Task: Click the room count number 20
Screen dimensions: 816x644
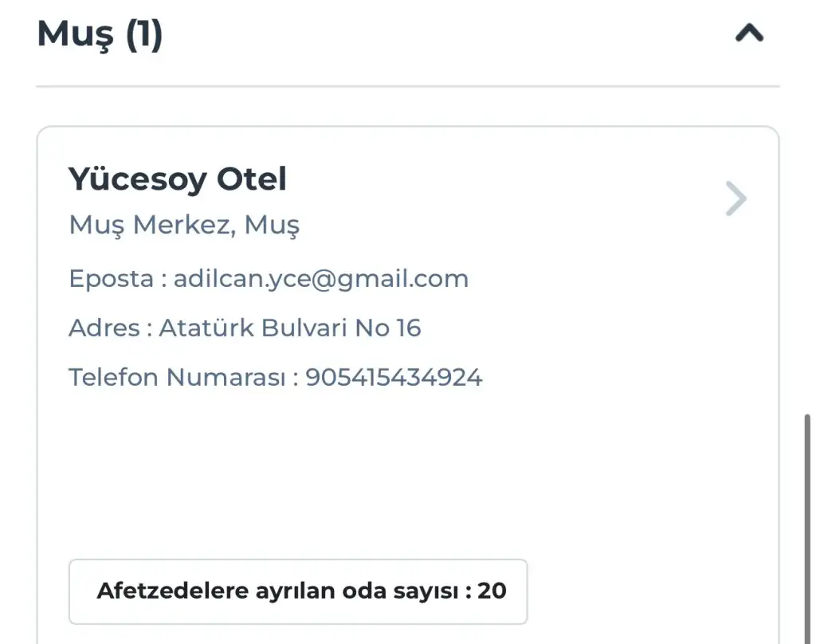Action: pos(492,591)
